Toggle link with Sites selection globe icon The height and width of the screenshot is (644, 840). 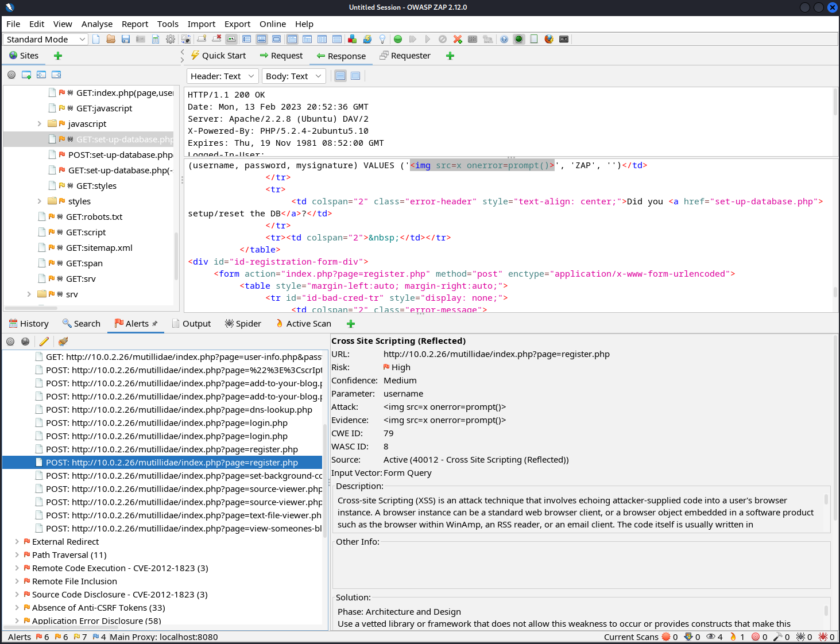[x=25, y=342]
